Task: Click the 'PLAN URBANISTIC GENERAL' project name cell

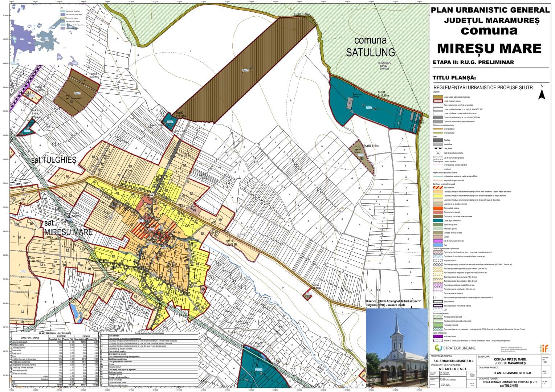Action: click(x=513, y=373)
